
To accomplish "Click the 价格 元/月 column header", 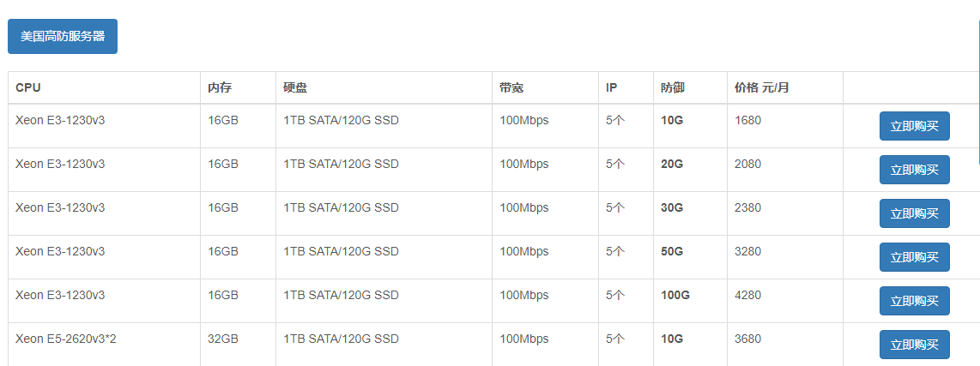I will pos(762,87).
